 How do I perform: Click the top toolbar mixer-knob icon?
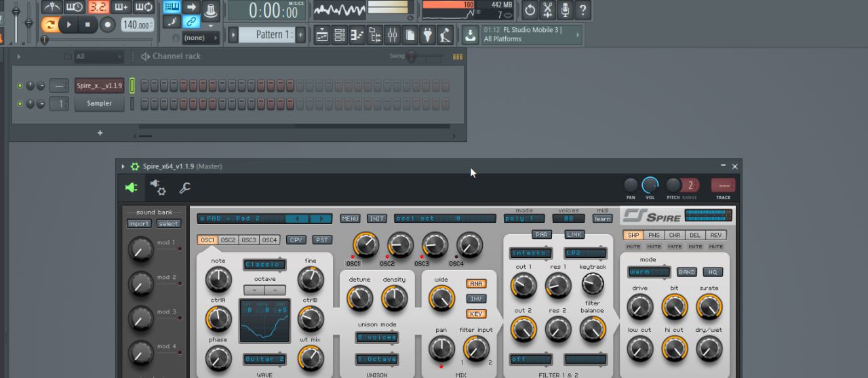[x=212, y=11]
